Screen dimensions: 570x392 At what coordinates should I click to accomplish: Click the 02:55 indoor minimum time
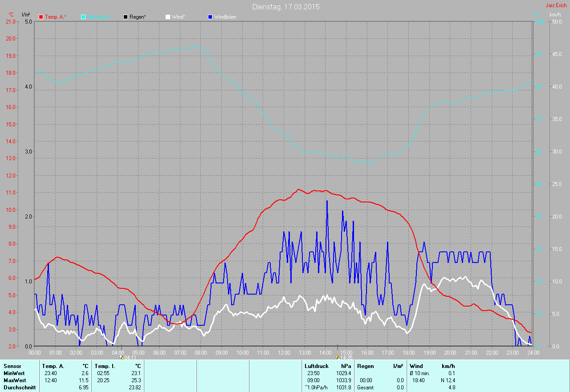click(103, 373)
